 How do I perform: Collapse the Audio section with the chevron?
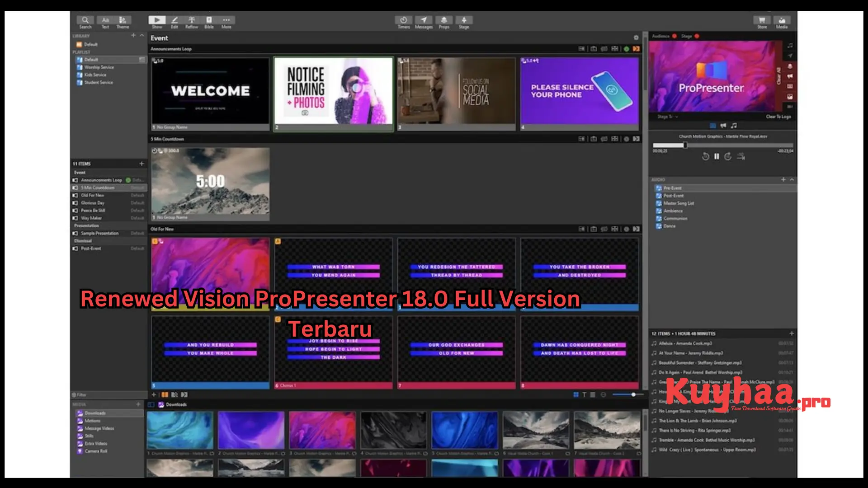792,179
